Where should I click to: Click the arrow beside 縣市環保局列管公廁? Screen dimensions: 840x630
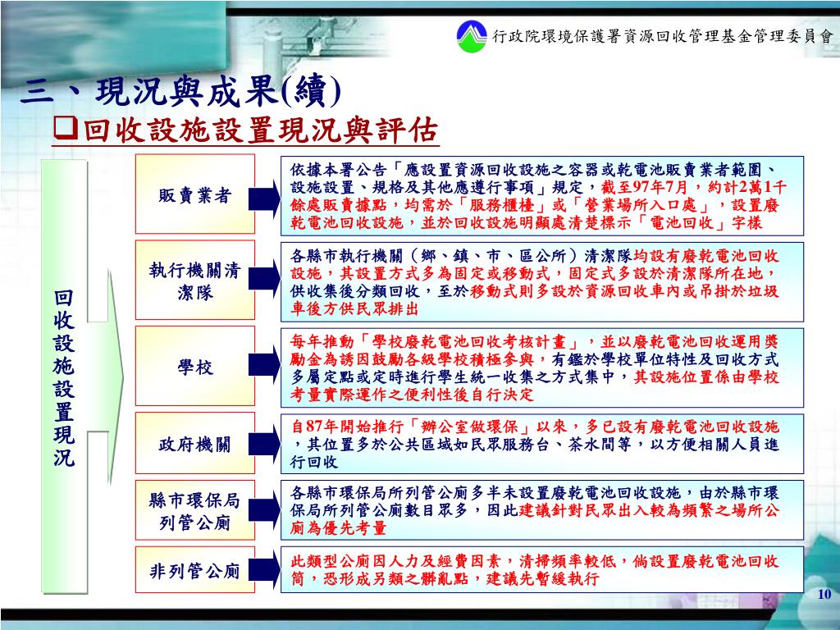[265, 510]
